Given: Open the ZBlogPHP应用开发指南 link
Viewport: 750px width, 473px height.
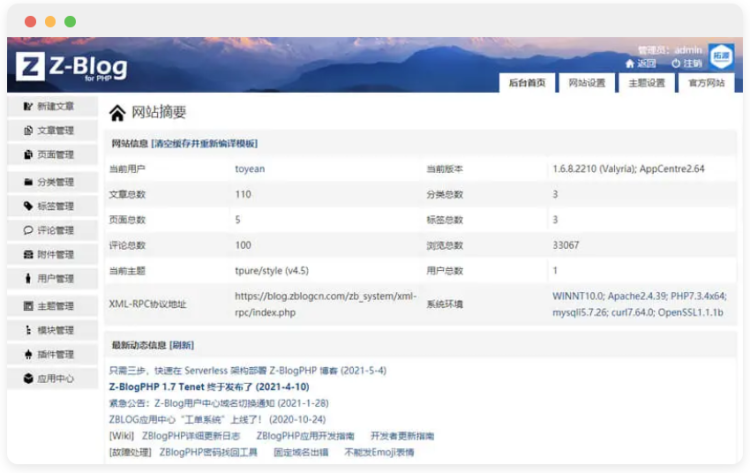Looking at the screenshot, I should click(x=305, y=436).
